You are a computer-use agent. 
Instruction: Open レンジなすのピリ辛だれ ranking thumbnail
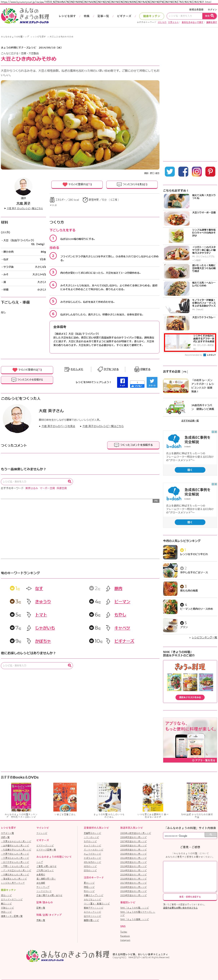tap(170, 552)
